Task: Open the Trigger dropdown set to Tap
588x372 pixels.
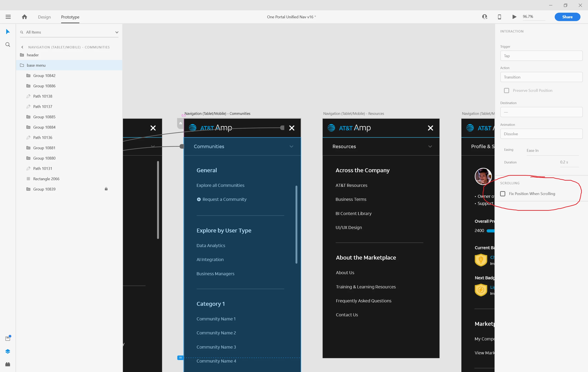Action: (541, 56)
